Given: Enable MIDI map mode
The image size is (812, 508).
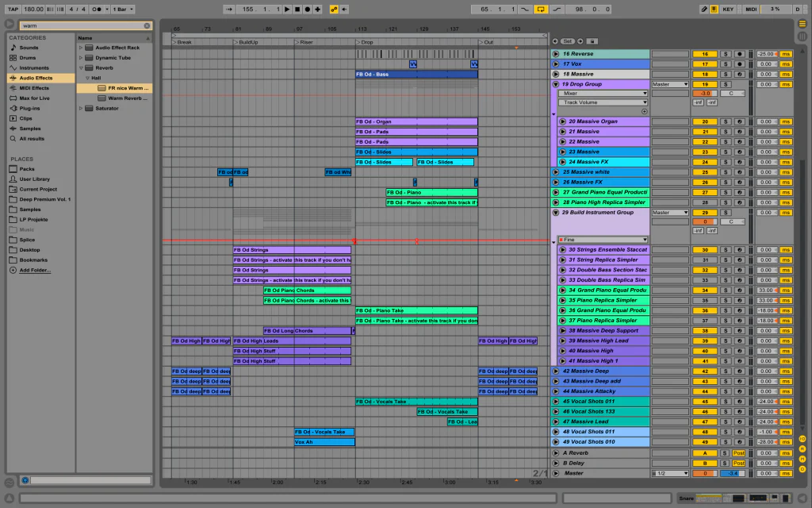Looking at the screenshot, I should pyautogui.click(x=751, y=10).
